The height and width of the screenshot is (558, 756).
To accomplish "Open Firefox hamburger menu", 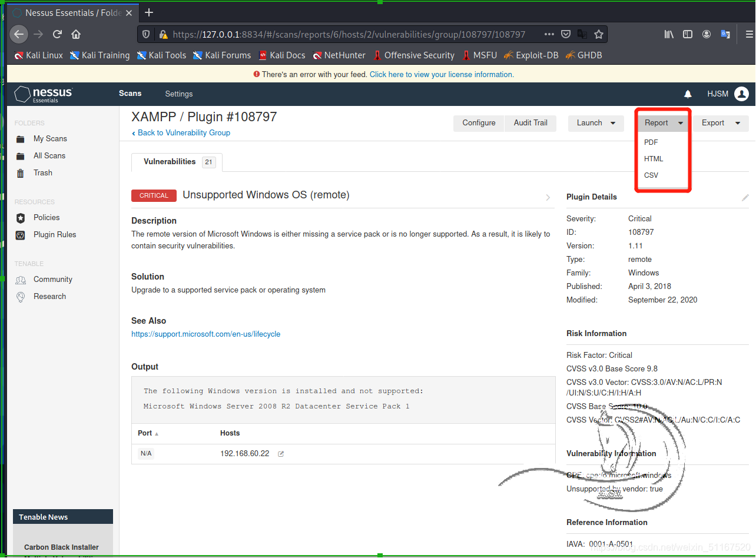I will [750, 34].
